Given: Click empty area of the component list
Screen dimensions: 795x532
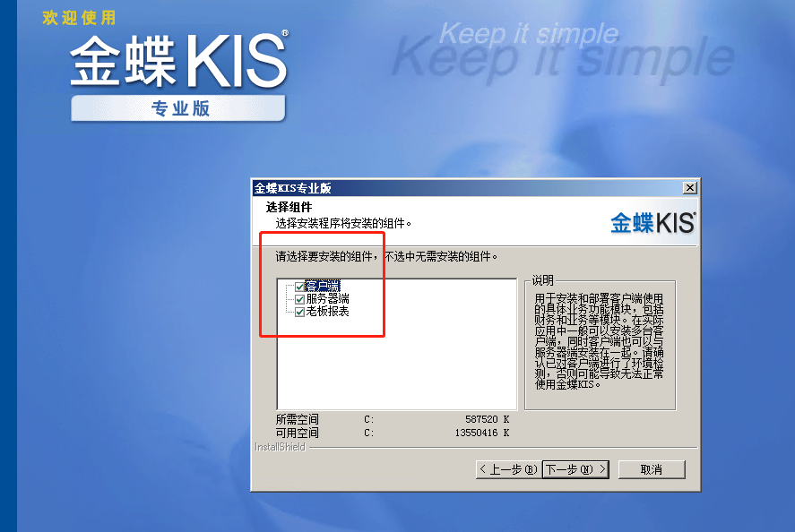Looking at the screenshot, I should pos(394,367).
